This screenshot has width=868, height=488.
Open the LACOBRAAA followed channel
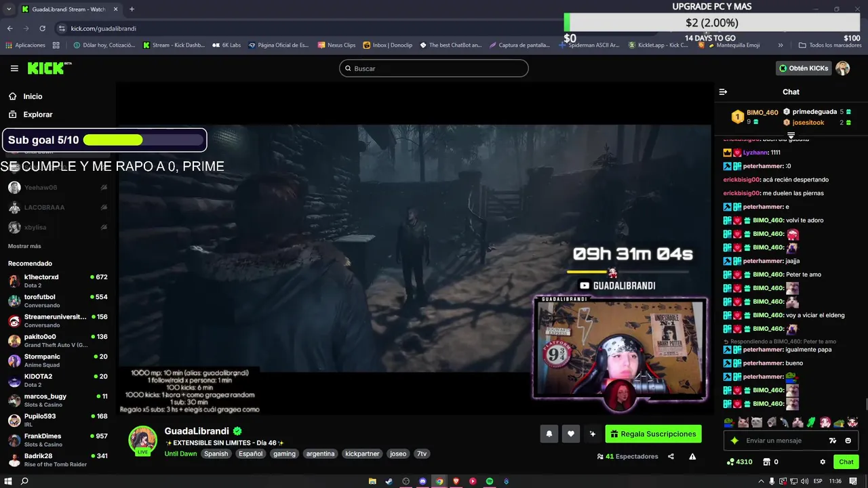click(58, 207)
